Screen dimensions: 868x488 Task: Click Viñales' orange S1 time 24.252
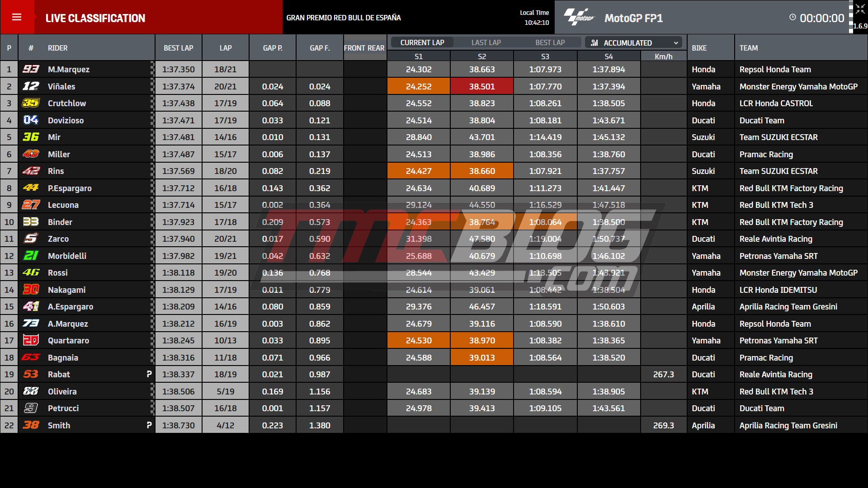419,86
